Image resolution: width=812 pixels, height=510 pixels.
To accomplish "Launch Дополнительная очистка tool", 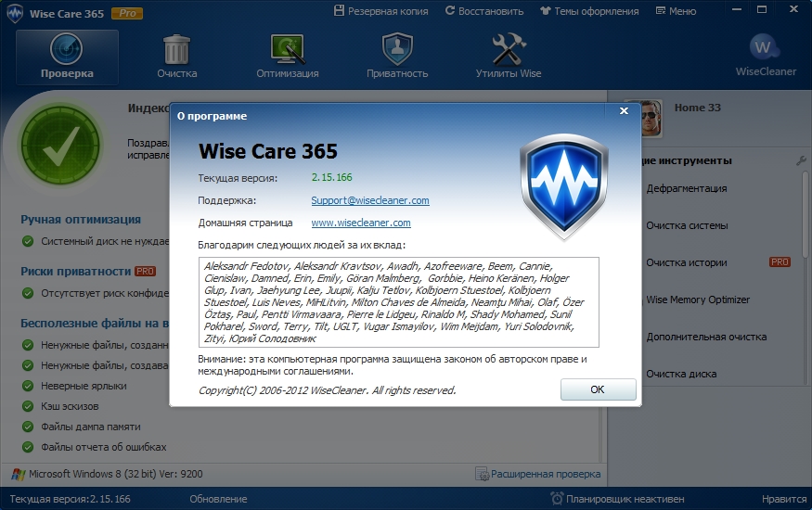I will (x=706, y=337).
